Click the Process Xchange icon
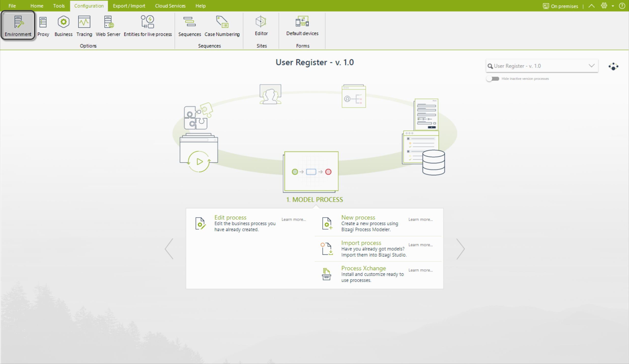Image resolution: width=629 pixels, height=364 pixels. point(326,274)
